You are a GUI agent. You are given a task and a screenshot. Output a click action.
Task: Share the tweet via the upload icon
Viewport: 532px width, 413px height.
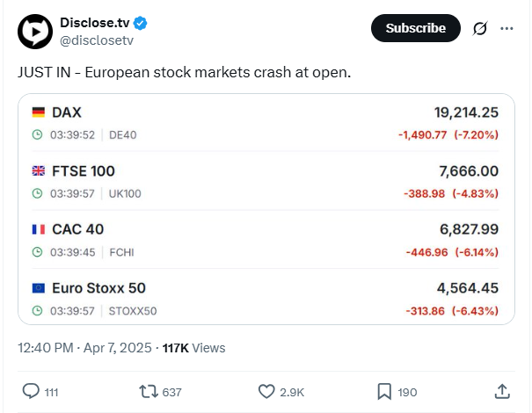[502, 391]
